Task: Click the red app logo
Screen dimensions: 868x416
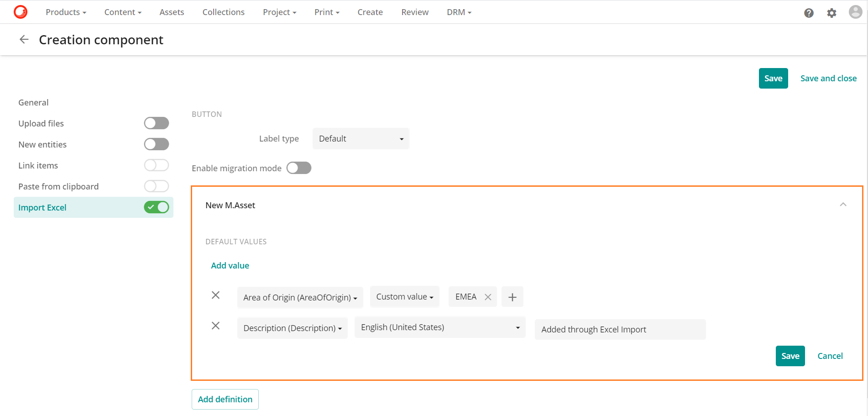Action: [20, 12]
